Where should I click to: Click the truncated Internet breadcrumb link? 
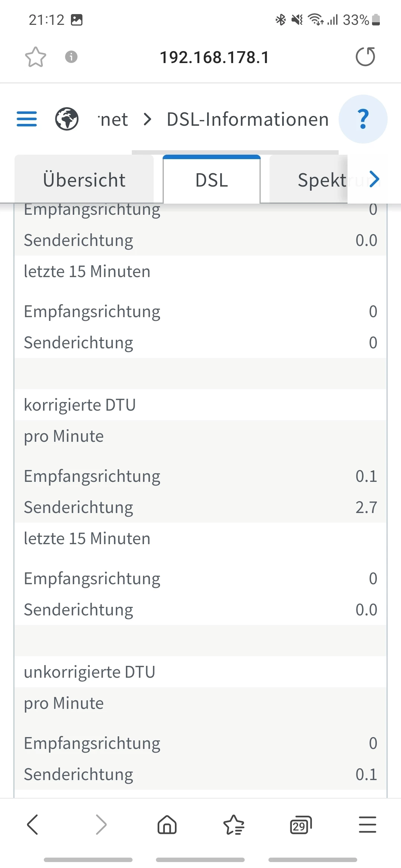click(113, 119)
